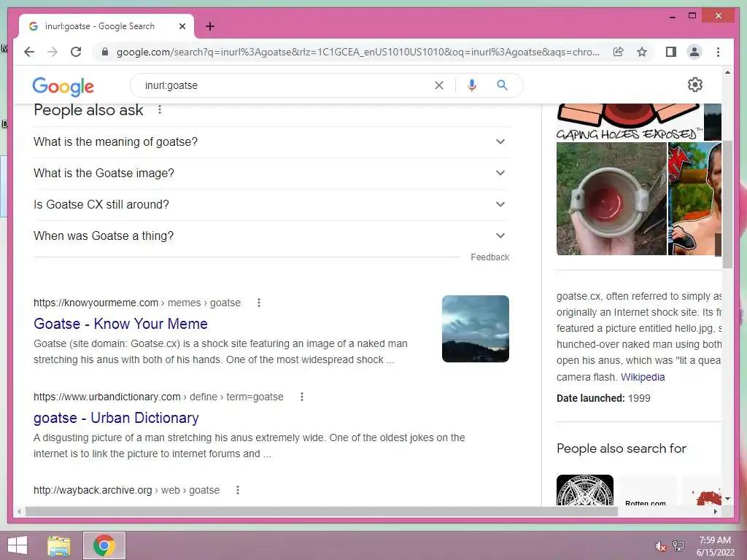Open the Gaping Holes Exposed image
This screenshot has width=747, height=560.
(x=630, y=122)
